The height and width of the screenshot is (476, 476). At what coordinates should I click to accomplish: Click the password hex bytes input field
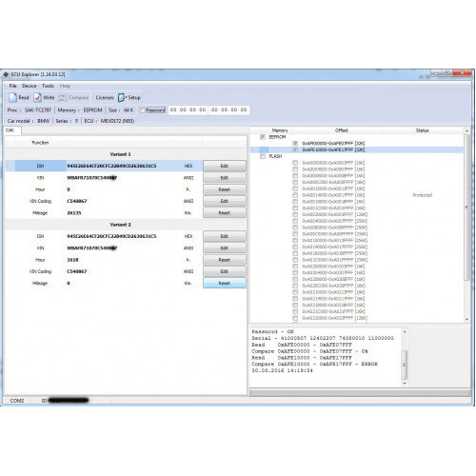tap(208, 109)
